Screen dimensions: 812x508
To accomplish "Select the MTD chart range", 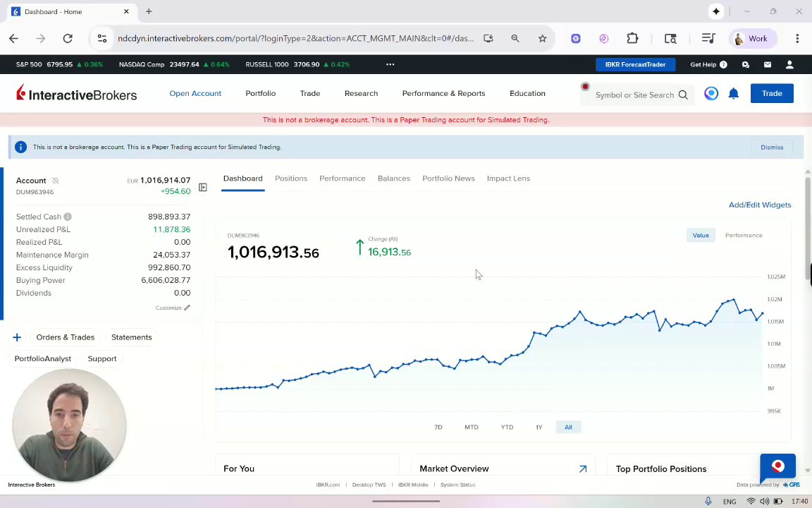I will coord(472,427).
